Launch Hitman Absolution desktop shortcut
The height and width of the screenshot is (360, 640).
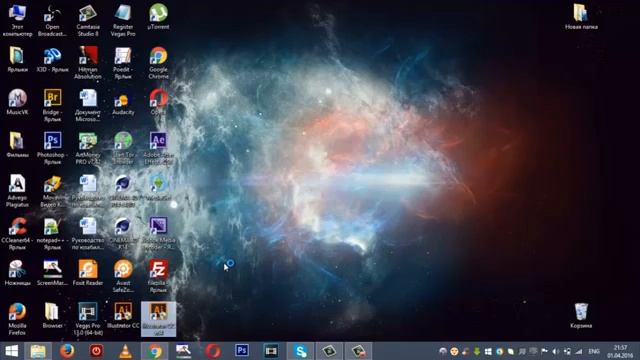(x=88, y=63)
